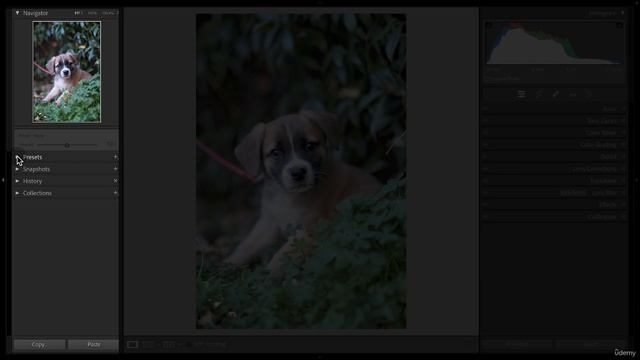Toggle Lens Corrections panel effect visibility
This screenshot has width=640, height=360.
[x=486, y=169]
